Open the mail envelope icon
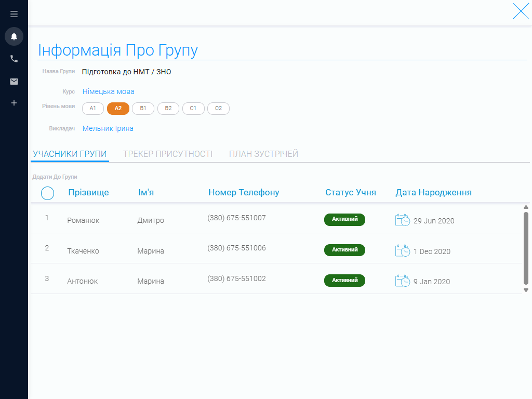Viewport: 532px width, 399px height. (x=14, y=82)
